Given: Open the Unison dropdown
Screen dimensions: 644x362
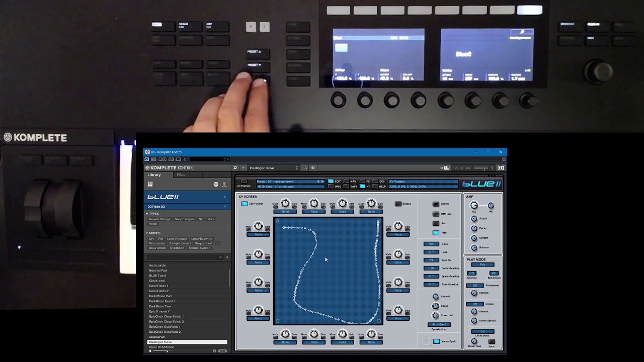Looking at the screenshot, I should pos(474,304).
